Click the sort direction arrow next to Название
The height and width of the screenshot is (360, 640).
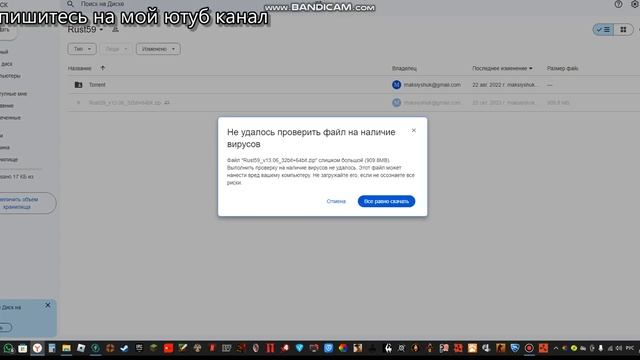click(x=102, y=68)
